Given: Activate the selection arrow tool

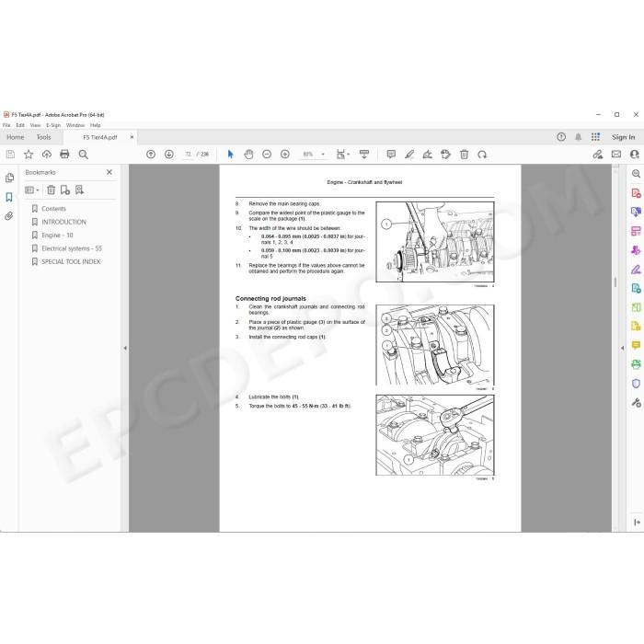Looking at the screenshot, I should (x=230, y=155).
